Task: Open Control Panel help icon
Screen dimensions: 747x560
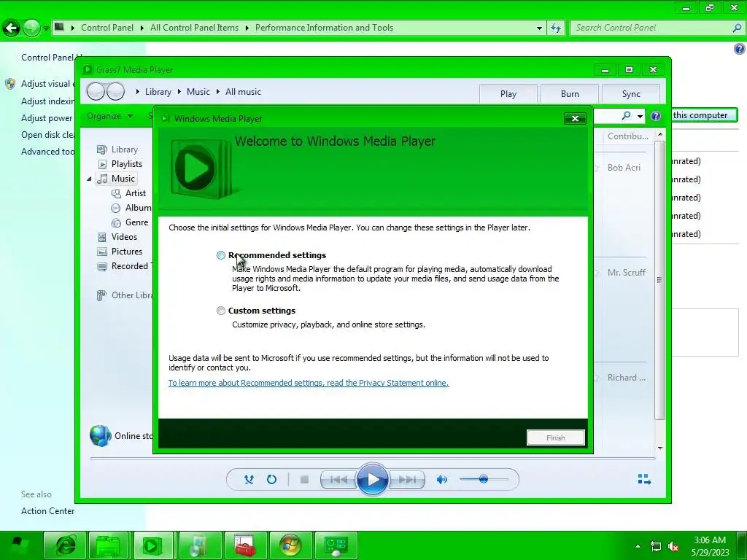Action: (x=740, y=49)
